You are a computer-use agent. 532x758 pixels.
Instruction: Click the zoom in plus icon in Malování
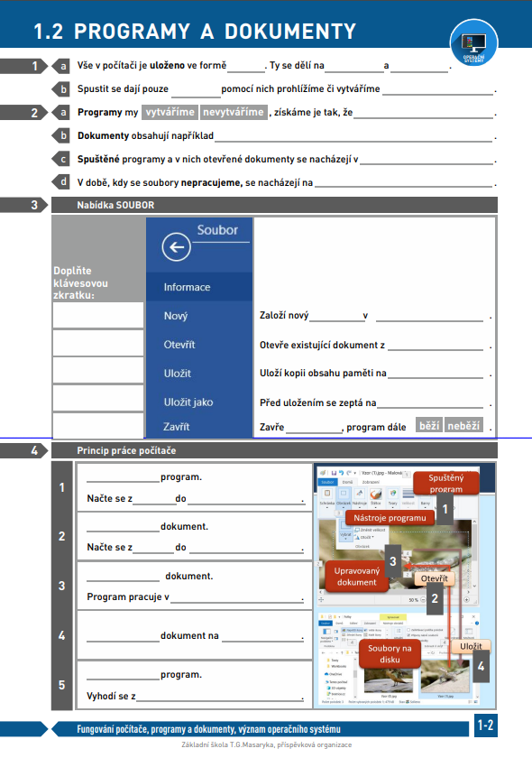467,599
